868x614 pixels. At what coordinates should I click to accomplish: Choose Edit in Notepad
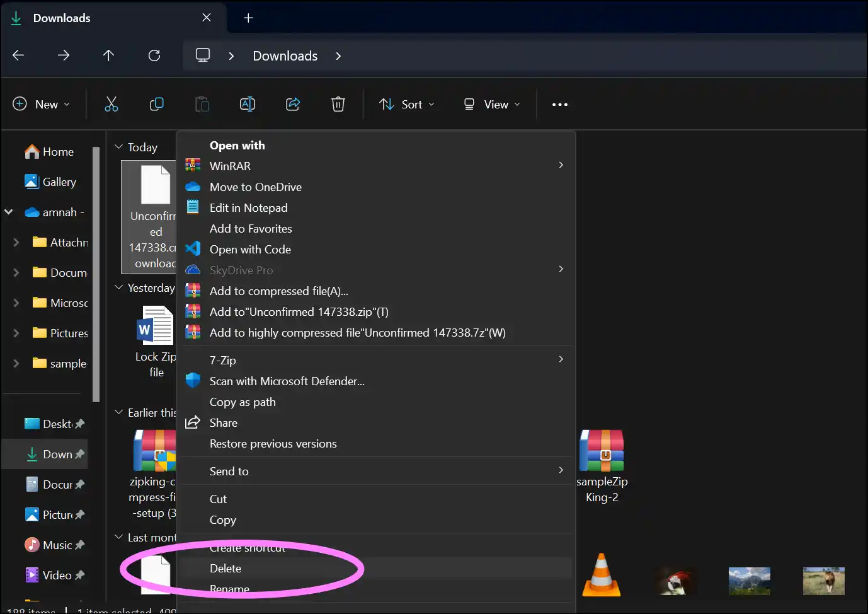(x=377, y=208)
